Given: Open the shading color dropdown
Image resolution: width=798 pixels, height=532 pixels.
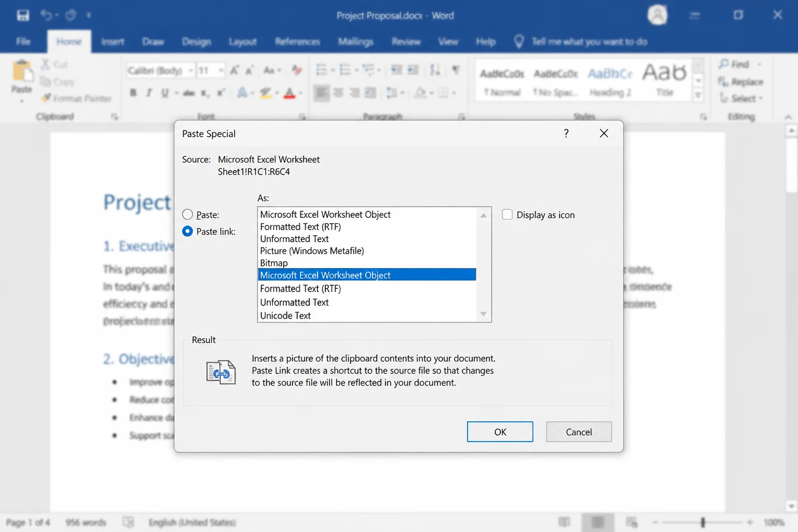Looking at the screenshot, I should pyautogui.click(x=423, y=93).
